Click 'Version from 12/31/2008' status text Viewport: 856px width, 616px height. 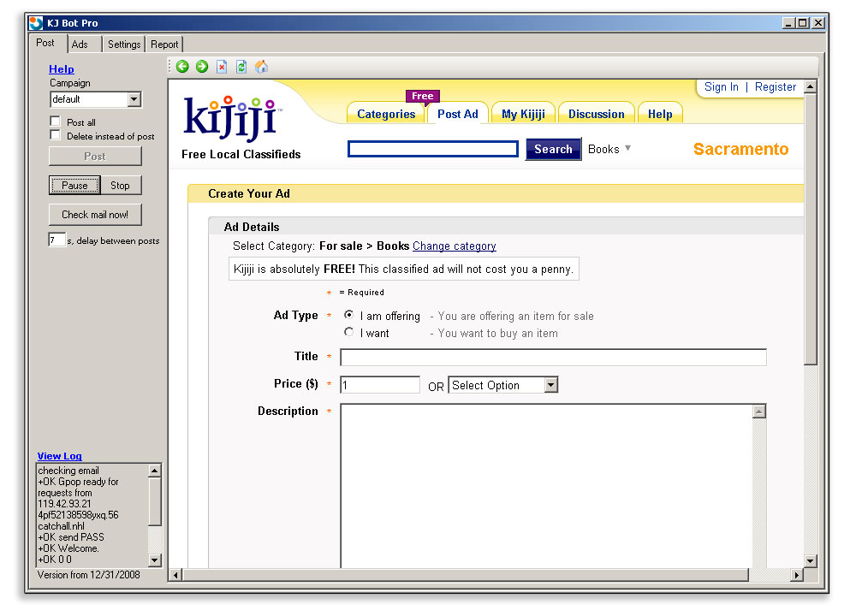point(88,575)
